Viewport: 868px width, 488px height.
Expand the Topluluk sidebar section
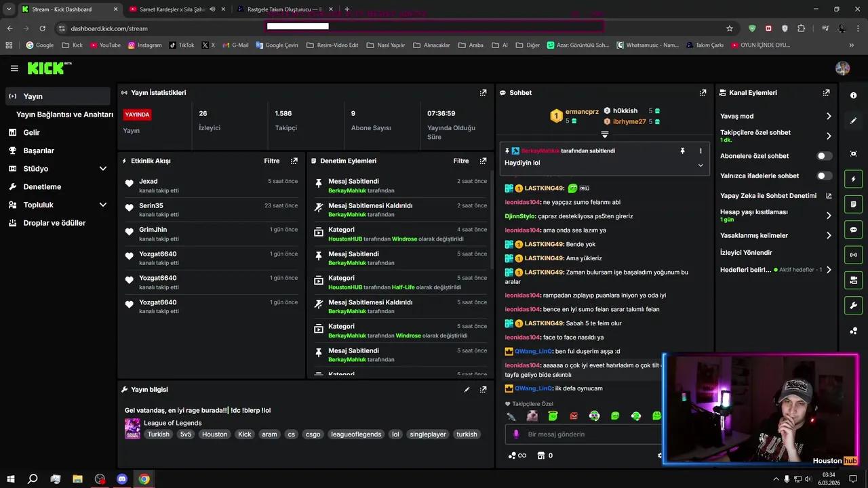(x=103, y=205)
